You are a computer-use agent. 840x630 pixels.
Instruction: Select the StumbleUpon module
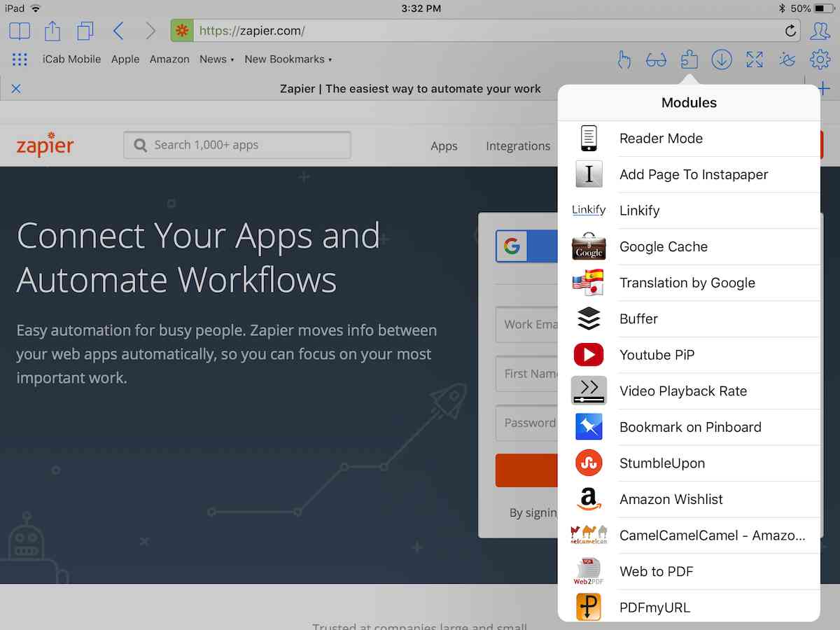(x=689, y=463)
